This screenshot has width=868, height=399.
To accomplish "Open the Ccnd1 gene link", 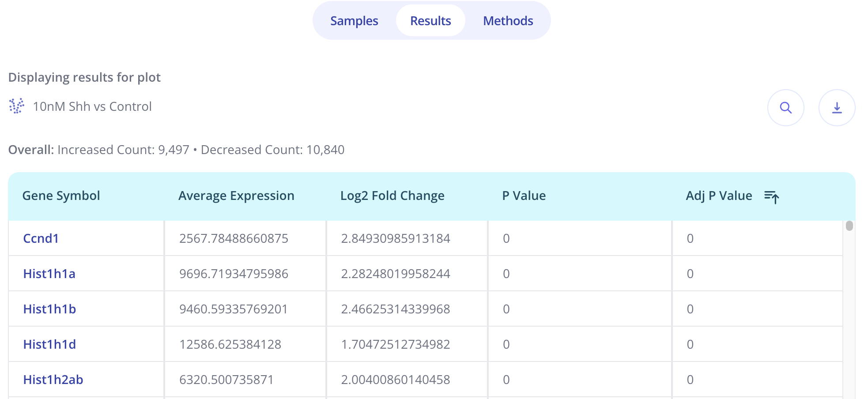I will tap(41, 238).
